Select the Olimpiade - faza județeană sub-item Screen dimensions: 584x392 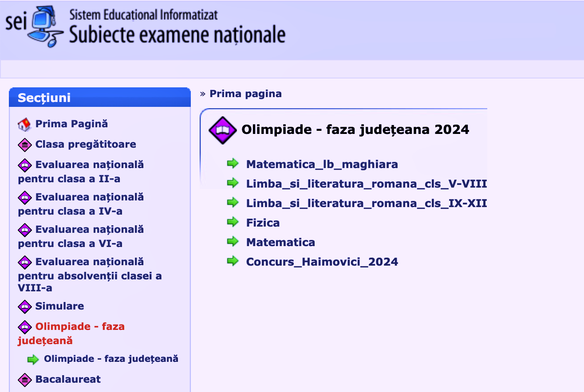tap(111, 359)
